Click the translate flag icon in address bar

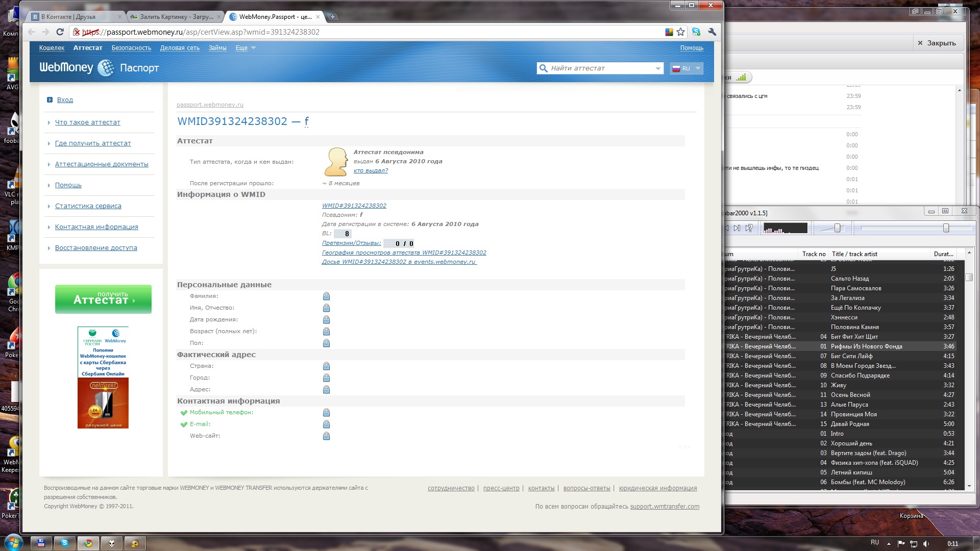coord(669,32)
